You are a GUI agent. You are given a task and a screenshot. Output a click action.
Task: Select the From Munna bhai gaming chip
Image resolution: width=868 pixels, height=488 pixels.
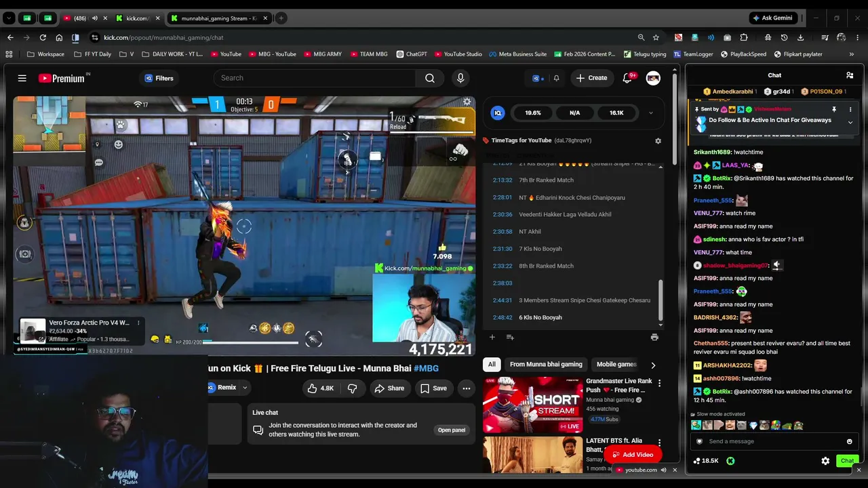coord(546,365)
